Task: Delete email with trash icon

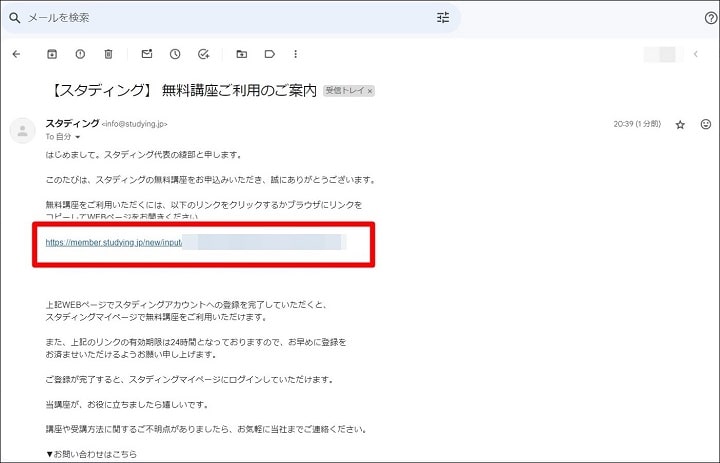Action: [108, 54]
